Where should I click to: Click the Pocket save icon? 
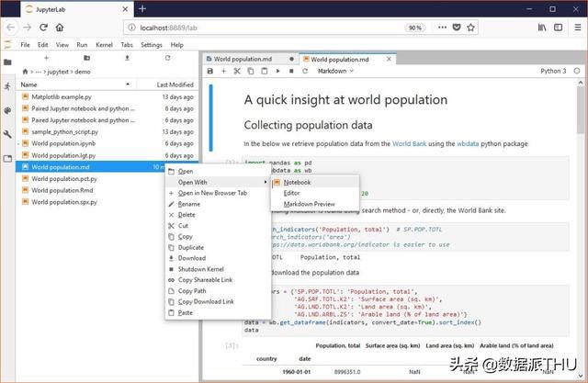(457, 28)
